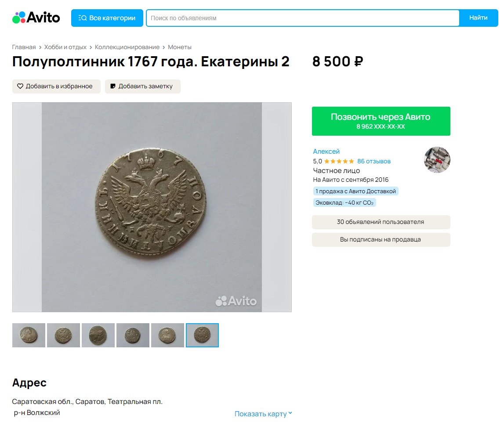Open the Монеты breadcrumb link
Viewport: 504px width, 422px height.
tap(180, 47)
